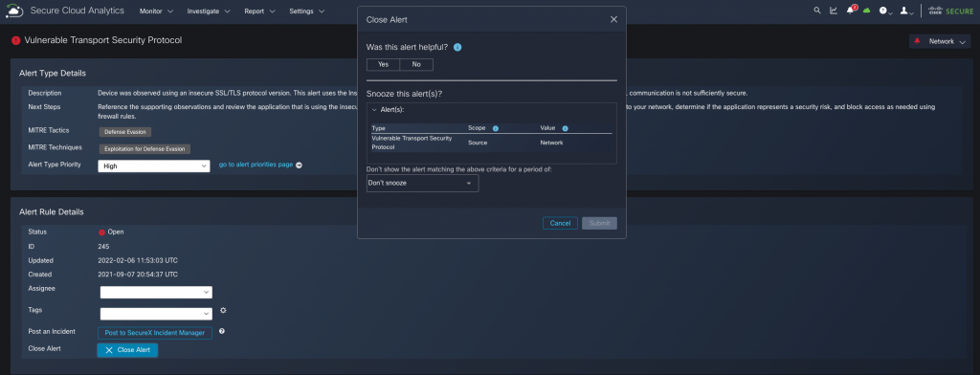
Task: Click the search magnifier icon in header
Action: point(817,11)
